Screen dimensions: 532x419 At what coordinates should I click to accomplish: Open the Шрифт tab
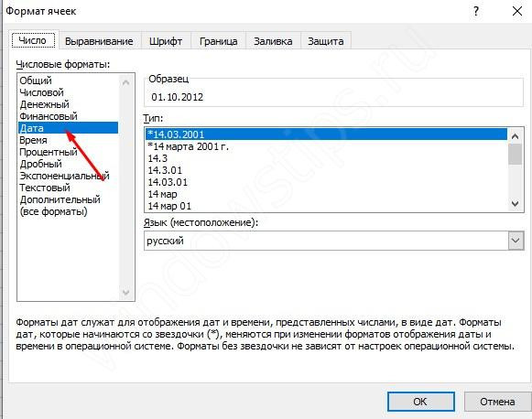(x=166, y=41)
